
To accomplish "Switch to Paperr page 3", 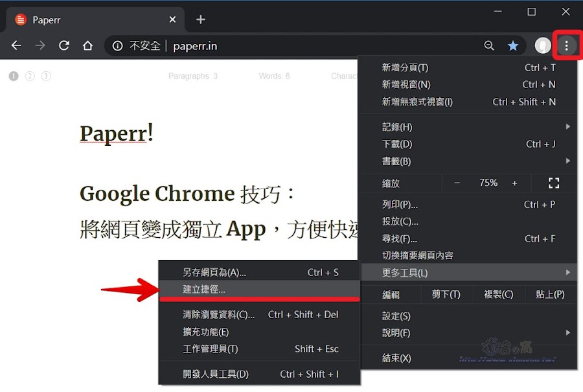I will 46,76.
